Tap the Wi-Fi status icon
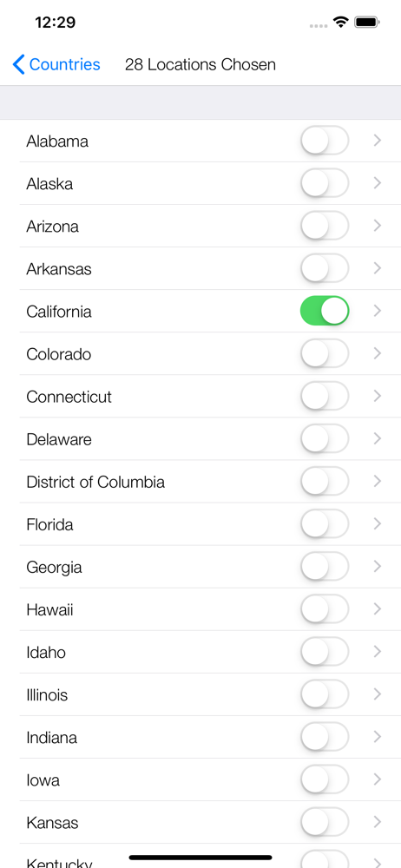Screen dimensions: 401x868 (340, 23)
